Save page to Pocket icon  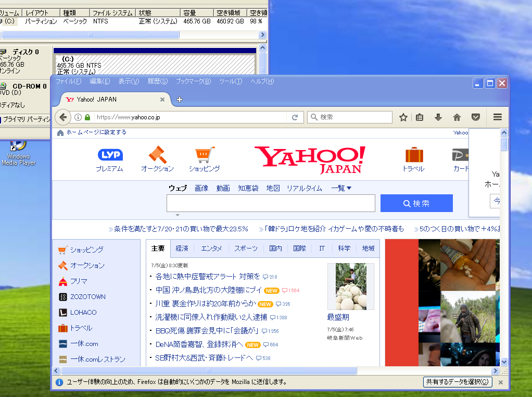pos(475,117)
